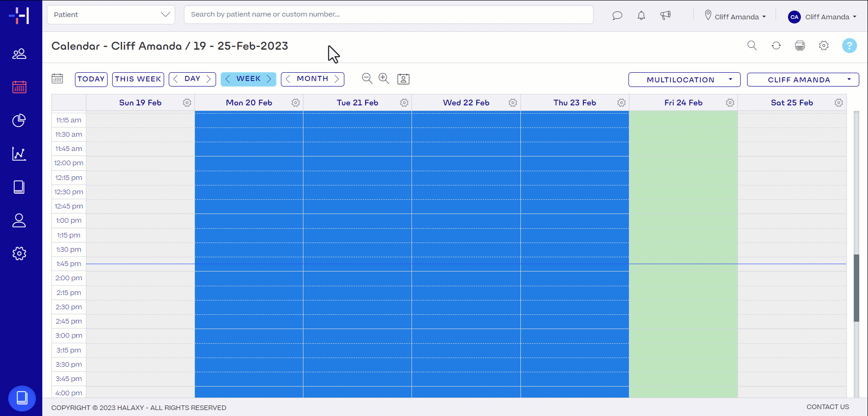Click the megaphone announcements icon
Viewport: 868px width, 416px height.
click(x=665, y=16)
